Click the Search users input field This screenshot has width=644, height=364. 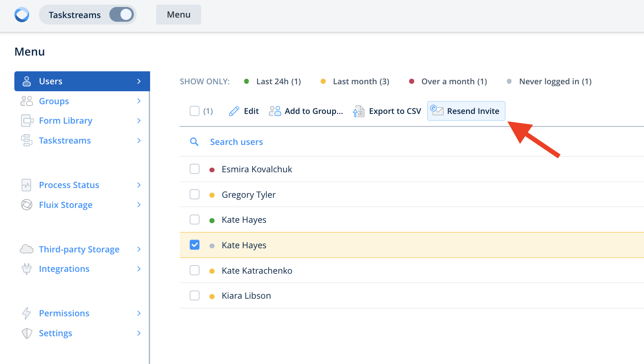236,142
